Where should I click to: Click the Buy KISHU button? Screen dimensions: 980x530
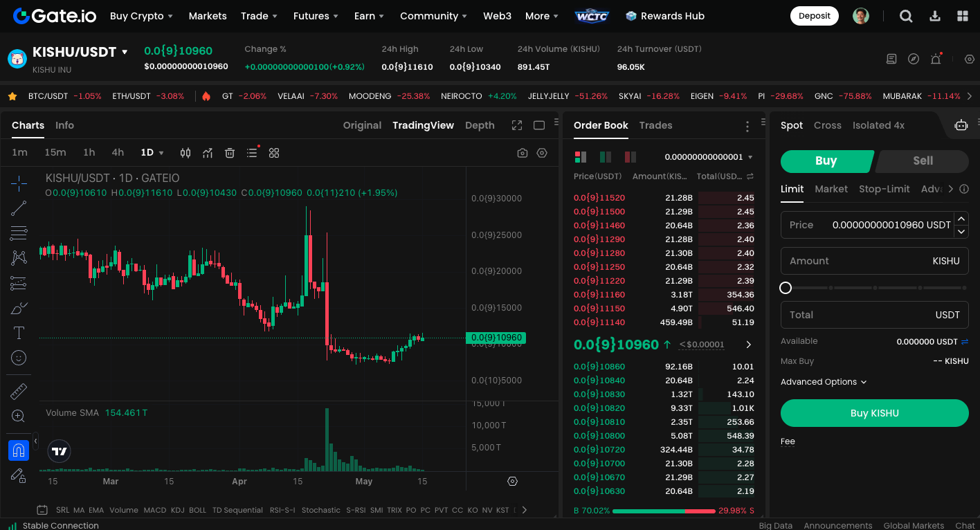875,413
